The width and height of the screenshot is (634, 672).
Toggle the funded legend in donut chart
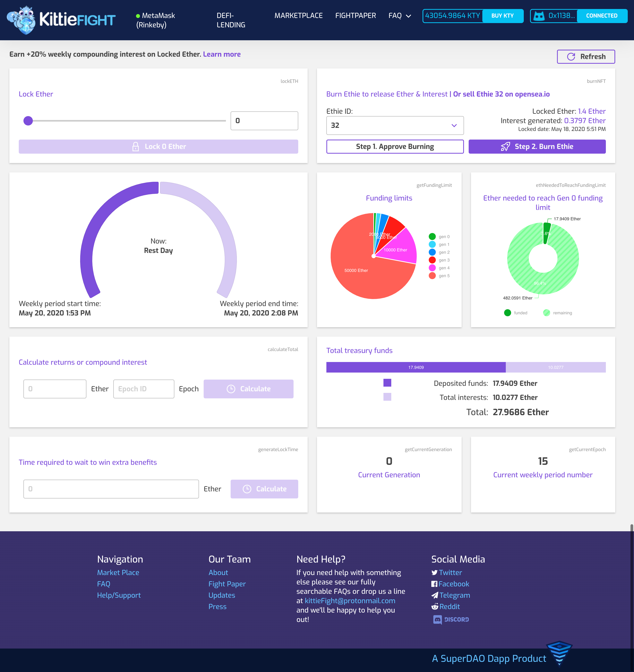pyautogui.click(x=507, y=313)
